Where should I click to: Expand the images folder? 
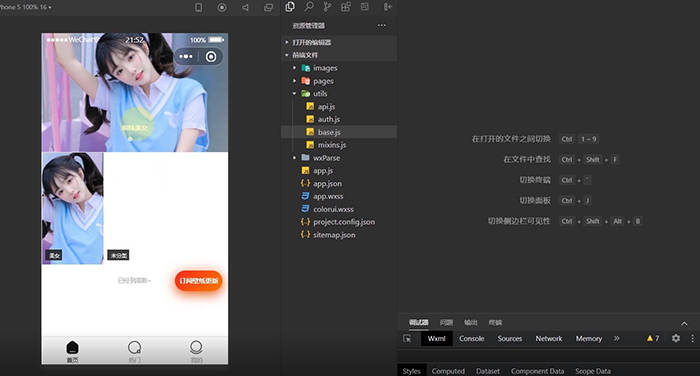339,68
